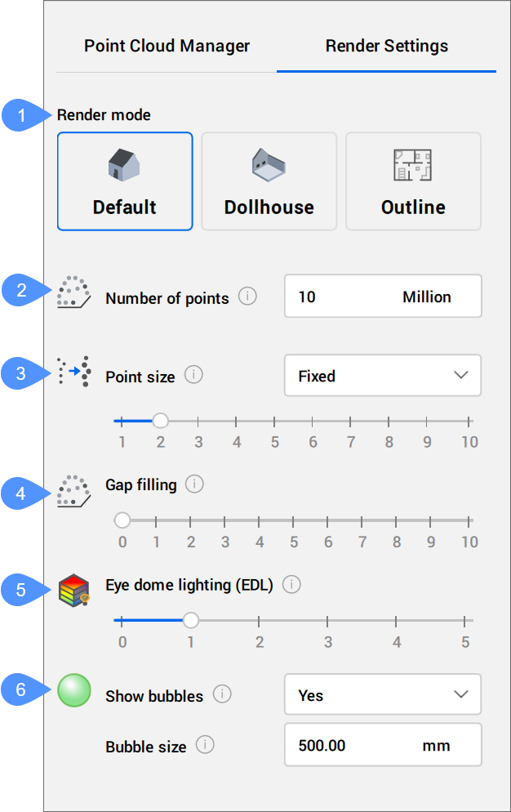This screenshot has width=511, height=812.
Task: Open the Point size Fixed dropdown
Action: pyautogui.click(x=382, y=376)
